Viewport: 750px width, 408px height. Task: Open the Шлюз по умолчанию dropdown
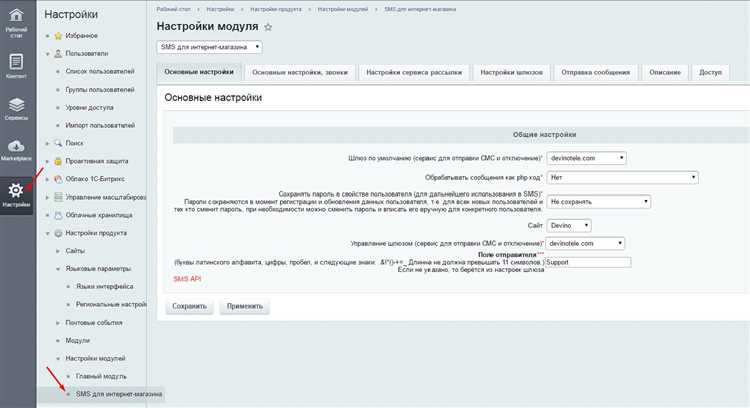click(586, 158)
